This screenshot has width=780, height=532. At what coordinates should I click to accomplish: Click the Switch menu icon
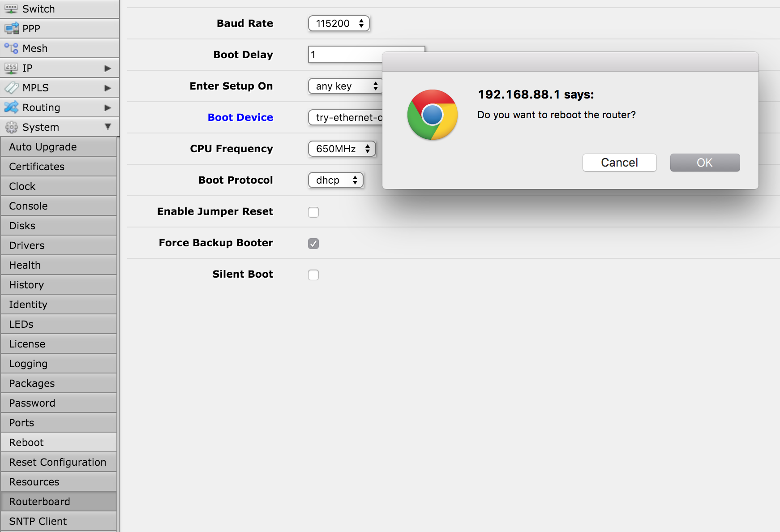coord(11,9)
